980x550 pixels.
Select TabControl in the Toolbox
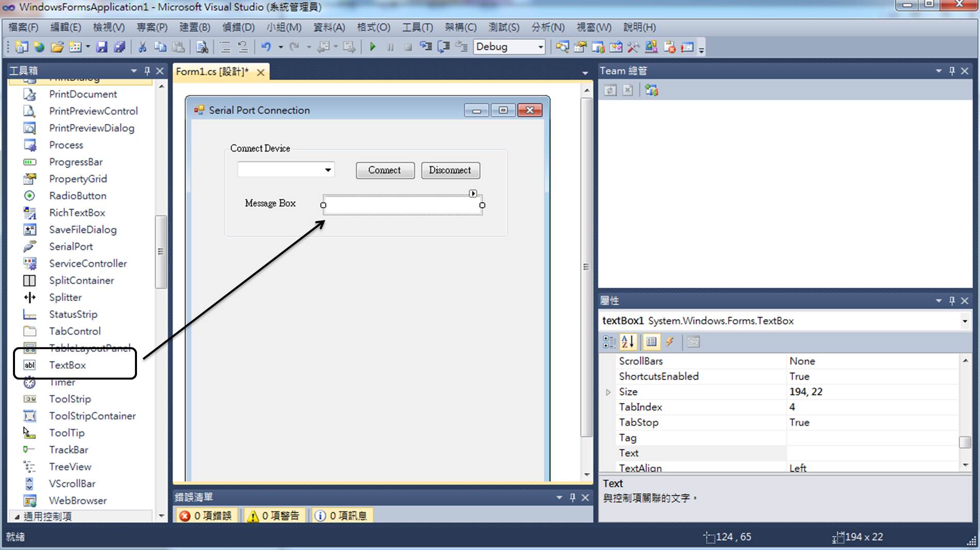click(75, 331)
